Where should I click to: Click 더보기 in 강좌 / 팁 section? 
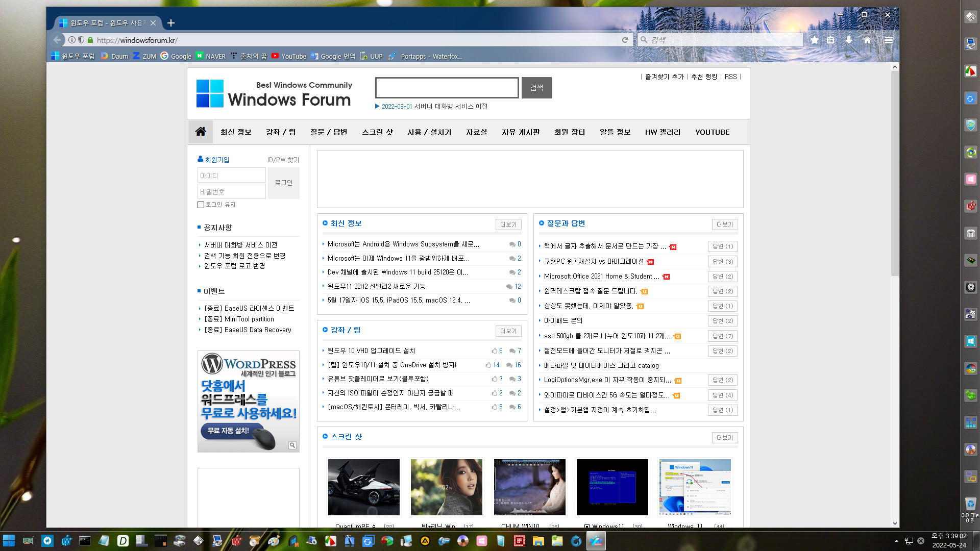pos(508,331)
